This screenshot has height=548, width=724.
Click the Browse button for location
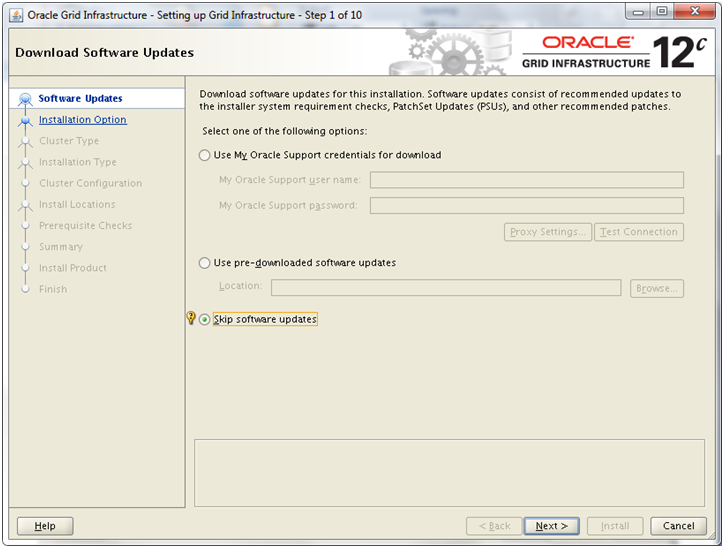(x=657, y=289)
